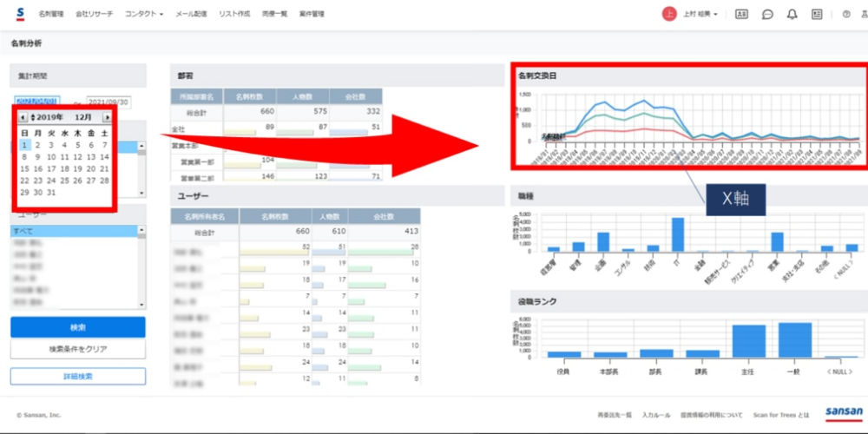Open the 上村 user account dropdown
The image size is (868, 434).
coord(700,14)
